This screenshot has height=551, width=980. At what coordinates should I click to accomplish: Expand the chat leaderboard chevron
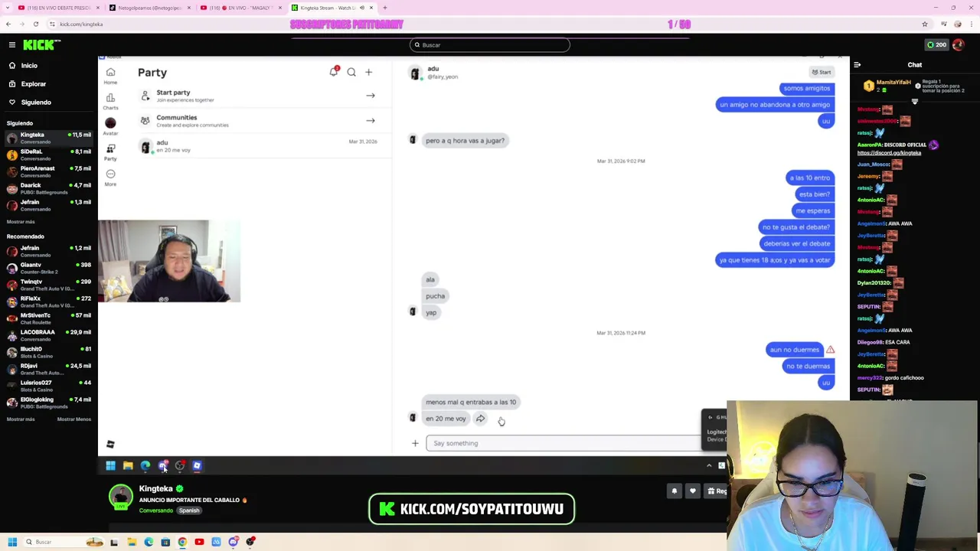pos(915,102)
